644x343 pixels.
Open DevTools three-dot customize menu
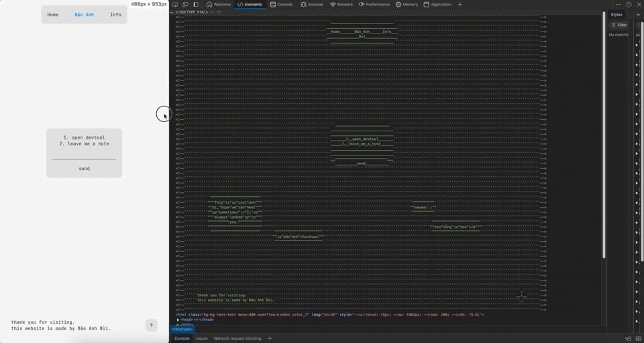(618, 5)
